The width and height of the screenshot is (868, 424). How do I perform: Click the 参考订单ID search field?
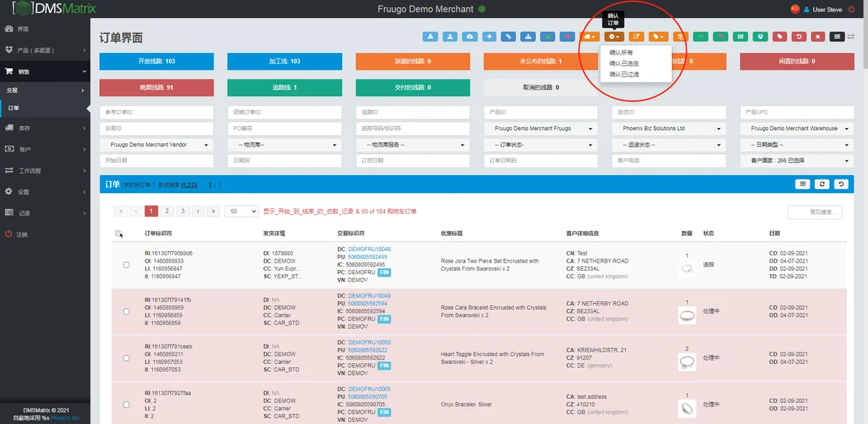click(156, 112)
